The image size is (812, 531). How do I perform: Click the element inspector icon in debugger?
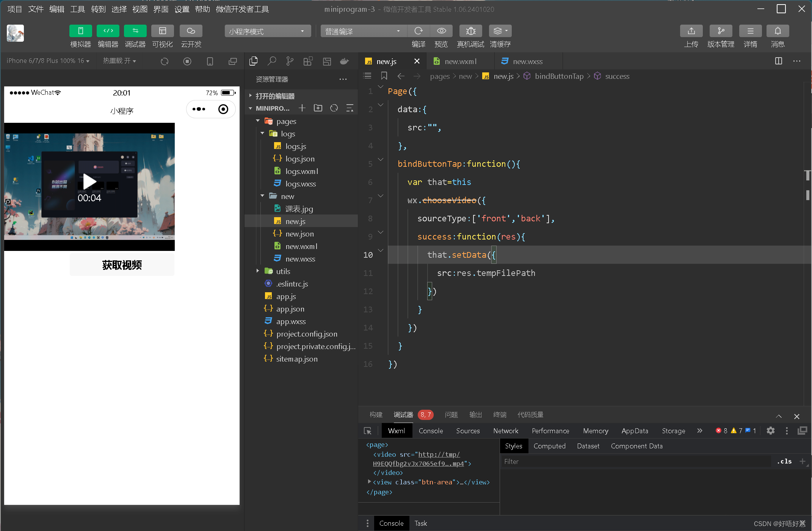click(368, 431)
